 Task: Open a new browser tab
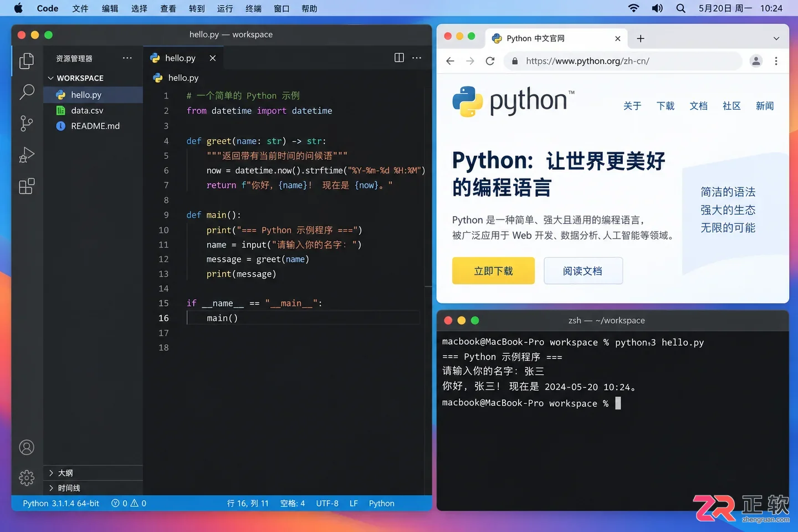[641, 38]
